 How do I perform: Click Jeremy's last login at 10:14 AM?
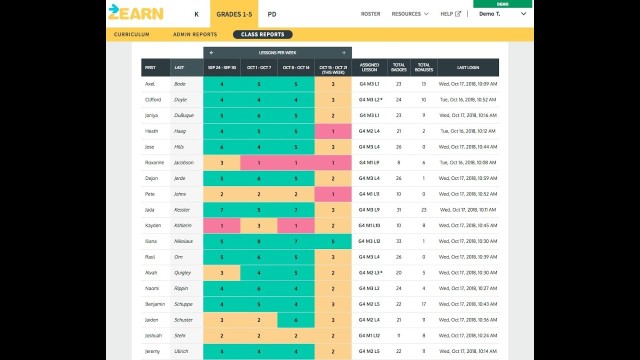[x=468, y=351]
